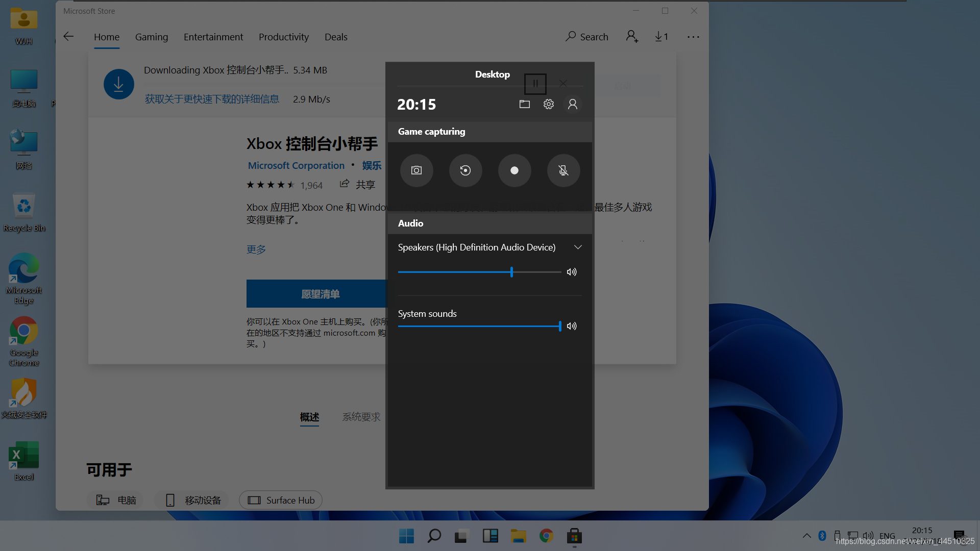
Task: Click the replay/record last clip icon
Action: pos(465,170)
